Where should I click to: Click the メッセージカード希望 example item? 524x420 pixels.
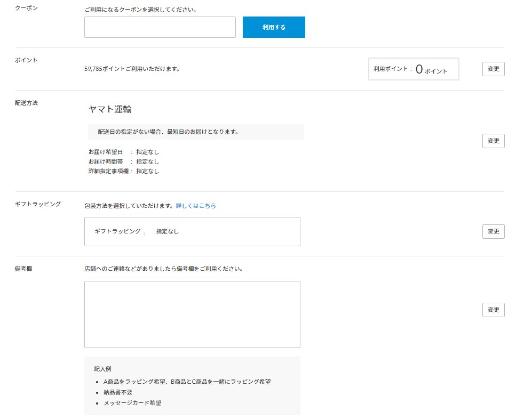pos(132,403)
